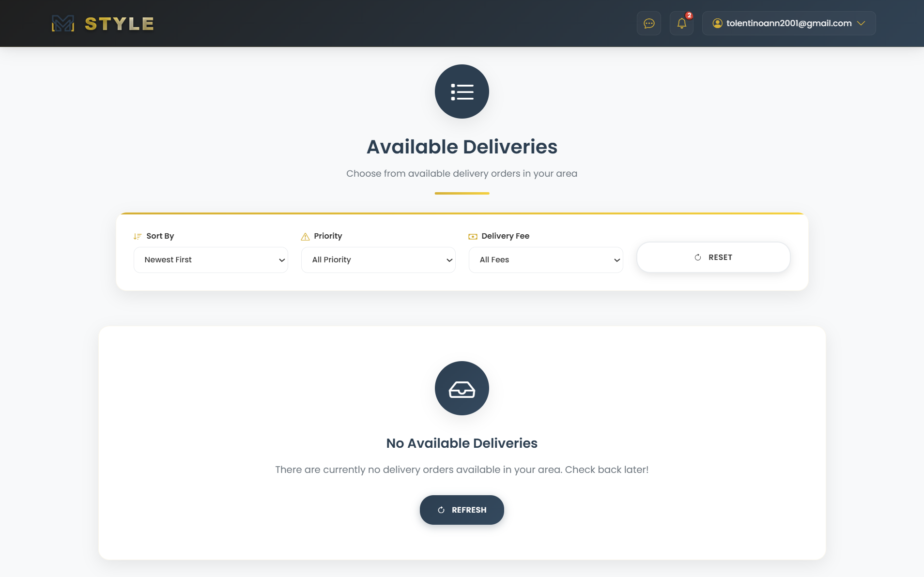
Task: Click the red notification count badge
Action: [x=689, y=15]
